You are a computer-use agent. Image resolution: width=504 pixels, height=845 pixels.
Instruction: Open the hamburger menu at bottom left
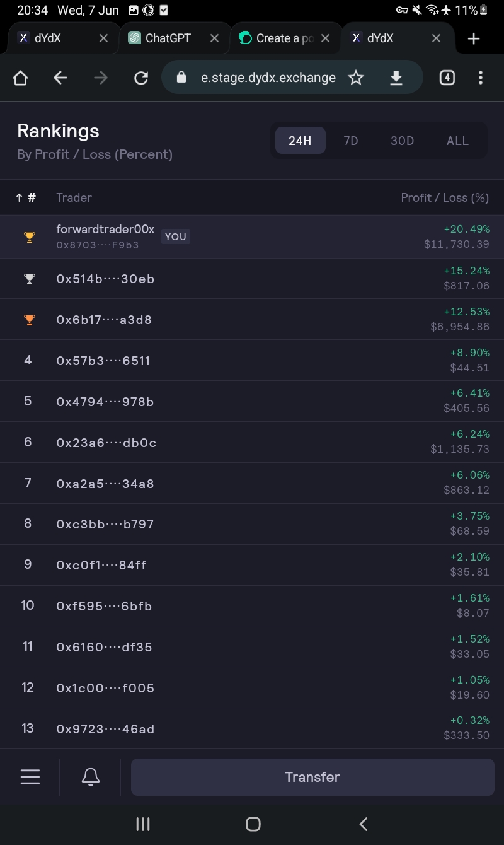[30, 777]
